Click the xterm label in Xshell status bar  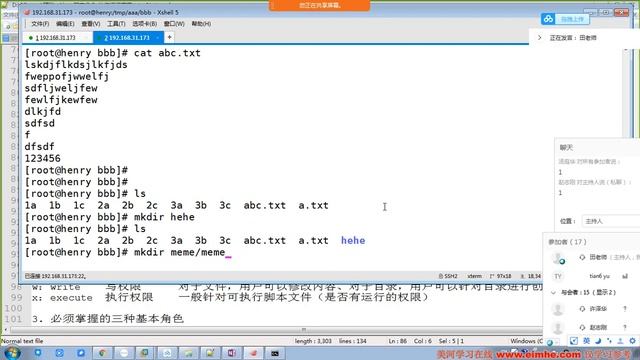474,276
